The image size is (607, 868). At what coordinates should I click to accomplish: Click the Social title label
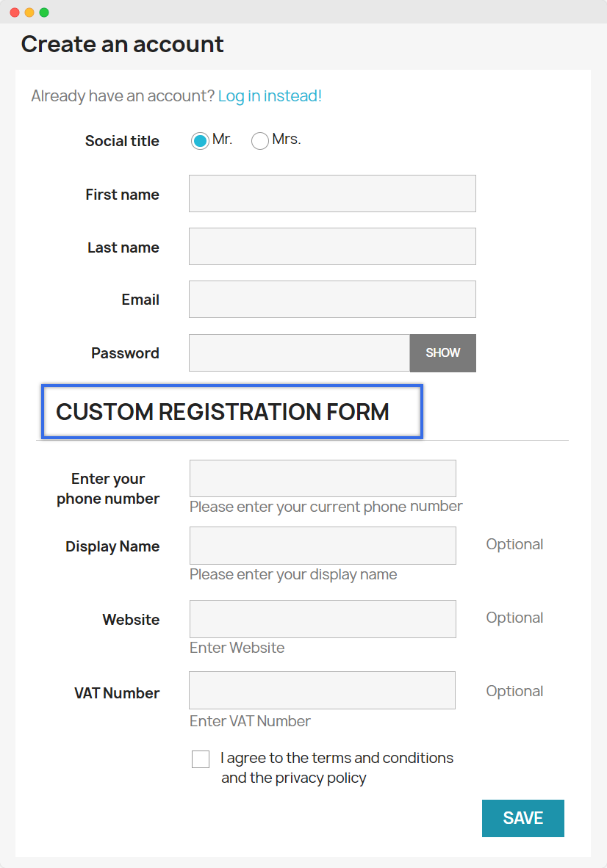122,141
